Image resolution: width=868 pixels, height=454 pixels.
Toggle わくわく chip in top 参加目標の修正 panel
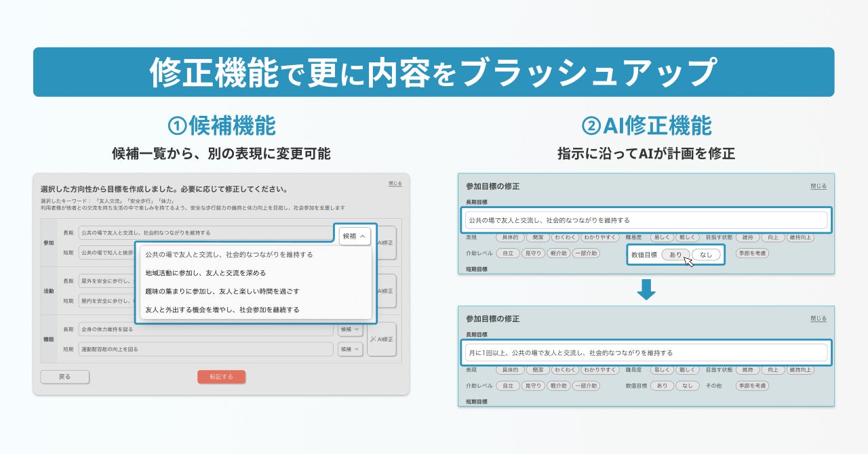(565, 238)
